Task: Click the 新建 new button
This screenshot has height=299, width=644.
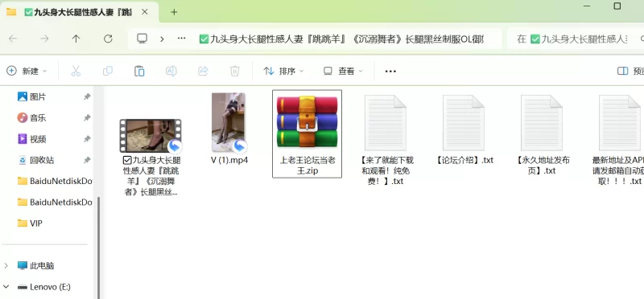Action: [27, 71]
